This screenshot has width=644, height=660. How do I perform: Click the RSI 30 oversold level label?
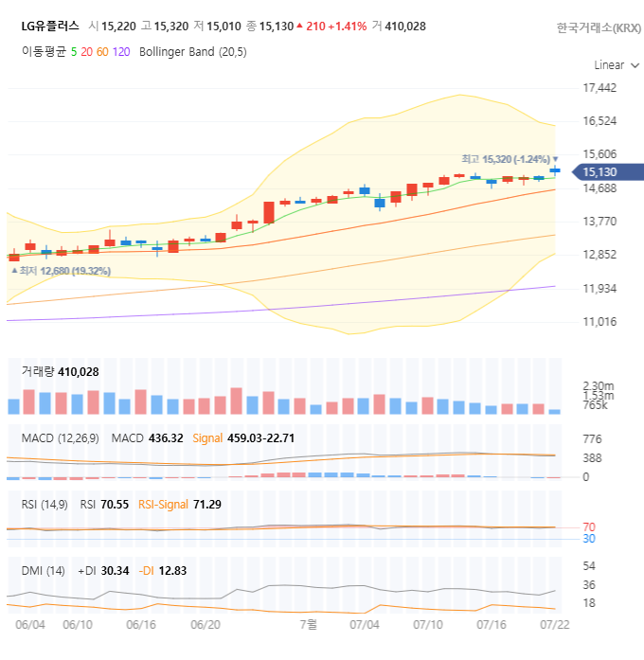click(589, 539)
